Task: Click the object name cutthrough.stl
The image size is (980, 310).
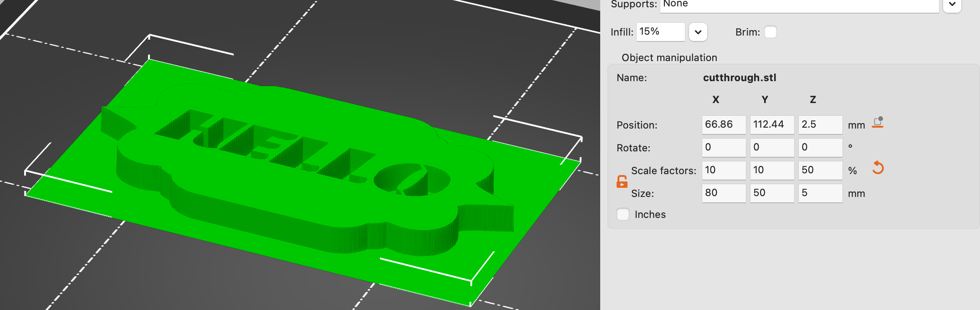Action: [740, 77]
